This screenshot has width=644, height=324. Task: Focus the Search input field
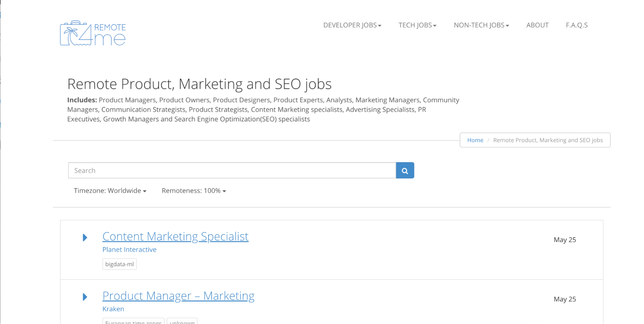click(x=232, y=171)
